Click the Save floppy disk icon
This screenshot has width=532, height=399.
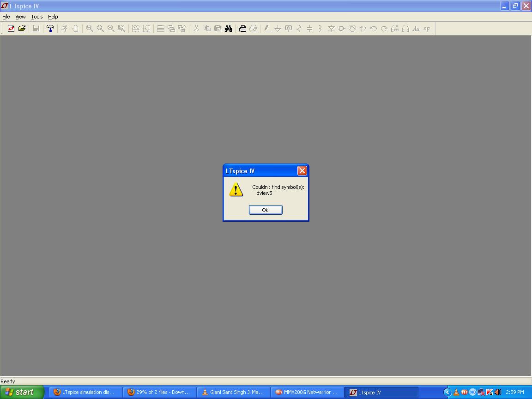point(36,29)
